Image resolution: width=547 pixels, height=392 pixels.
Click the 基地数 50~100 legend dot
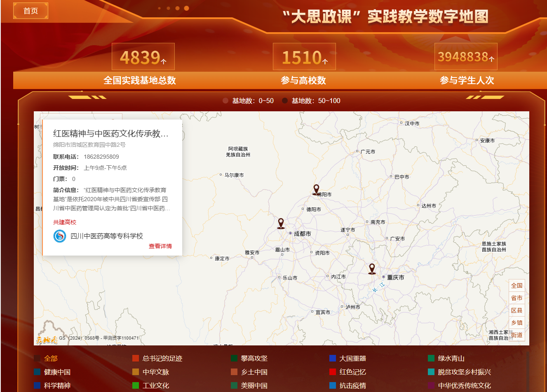point(285,101)
